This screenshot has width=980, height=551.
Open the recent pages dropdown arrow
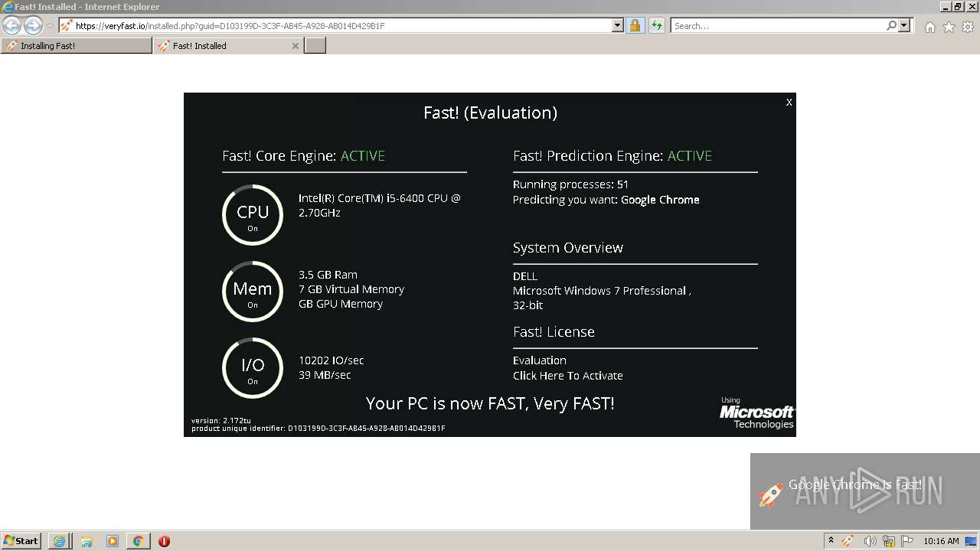click(50, 26)
